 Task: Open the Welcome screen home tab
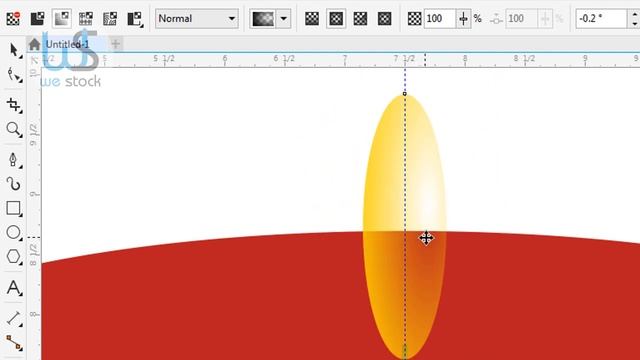35,44
